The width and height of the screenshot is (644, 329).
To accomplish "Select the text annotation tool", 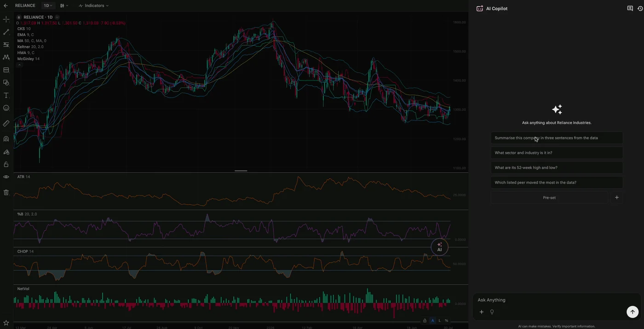I will tap(6, 95).
